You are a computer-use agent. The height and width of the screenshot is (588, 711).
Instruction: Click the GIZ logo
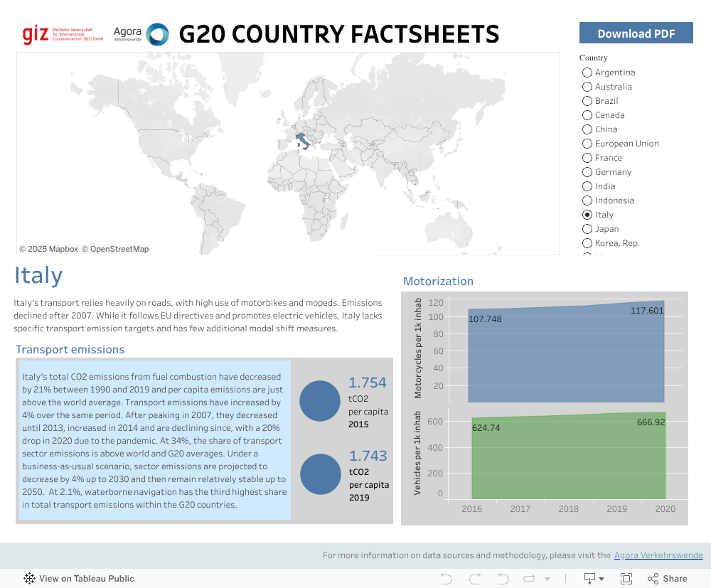pos(63,34)
